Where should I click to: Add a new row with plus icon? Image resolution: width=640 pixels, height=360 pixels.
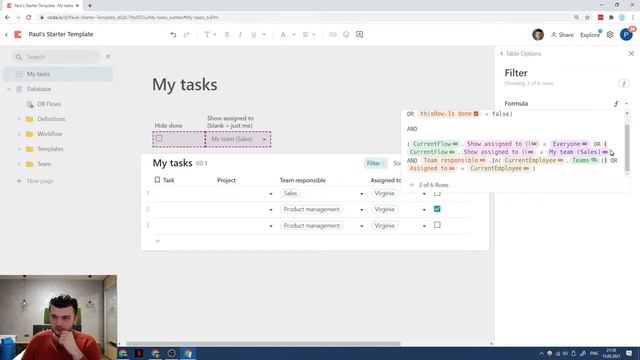158,241
